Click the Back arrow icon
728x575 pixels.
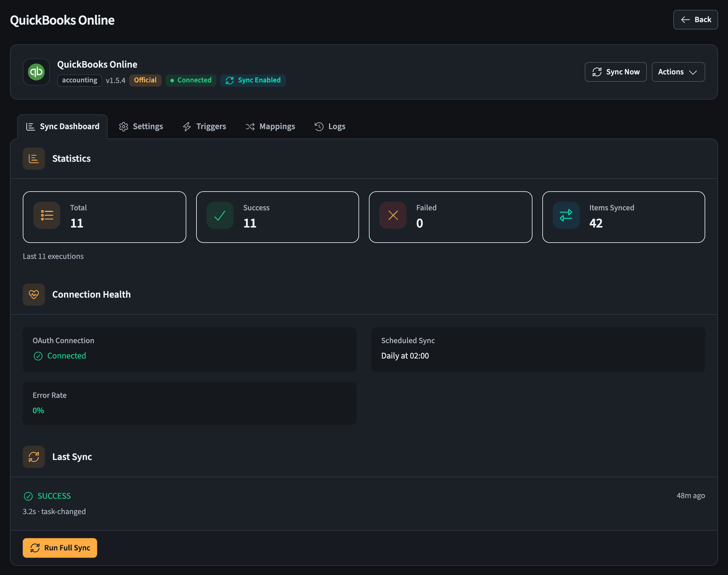click(685, 20)
